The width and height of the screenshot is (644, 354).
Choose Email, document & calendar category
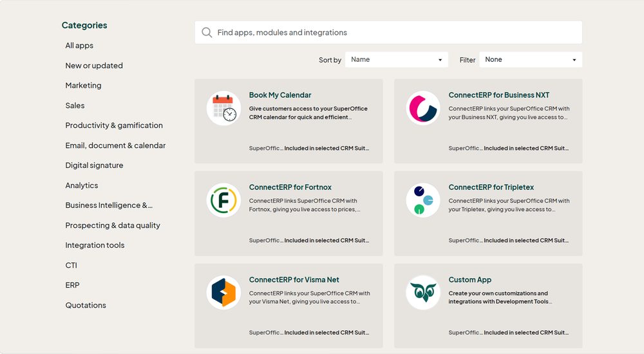[115, 145]
